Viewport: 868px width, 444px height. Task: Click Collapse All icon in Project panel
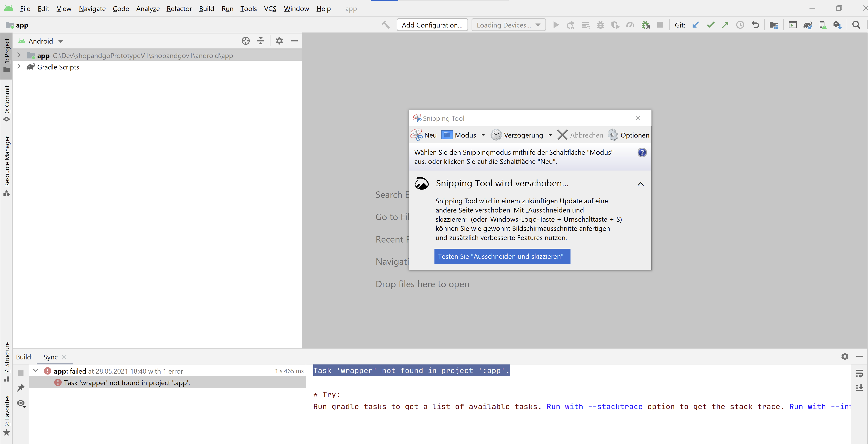coord(260,41)
